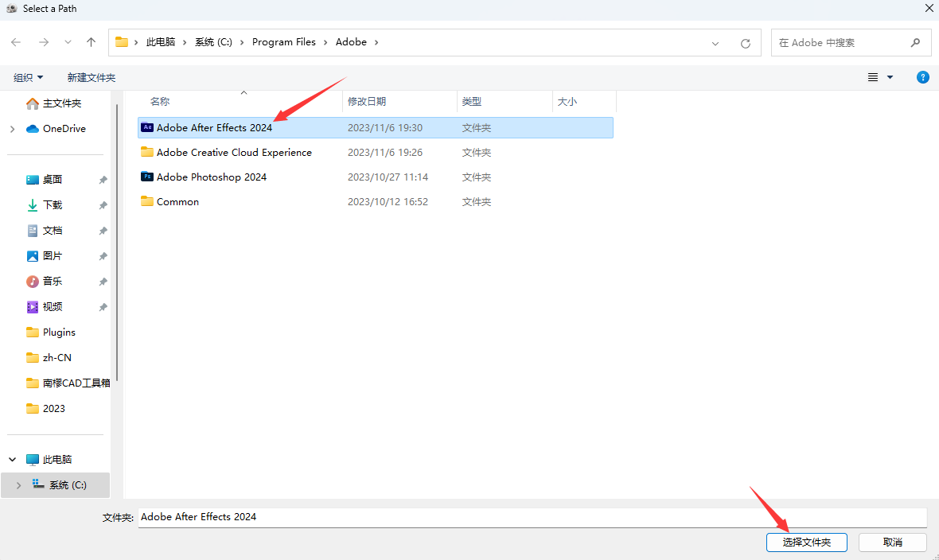Select Adobe in the address breadcrumb
The height and width of the screenshot is (560, 939).
pyautogui.click(x=351, y=42)
